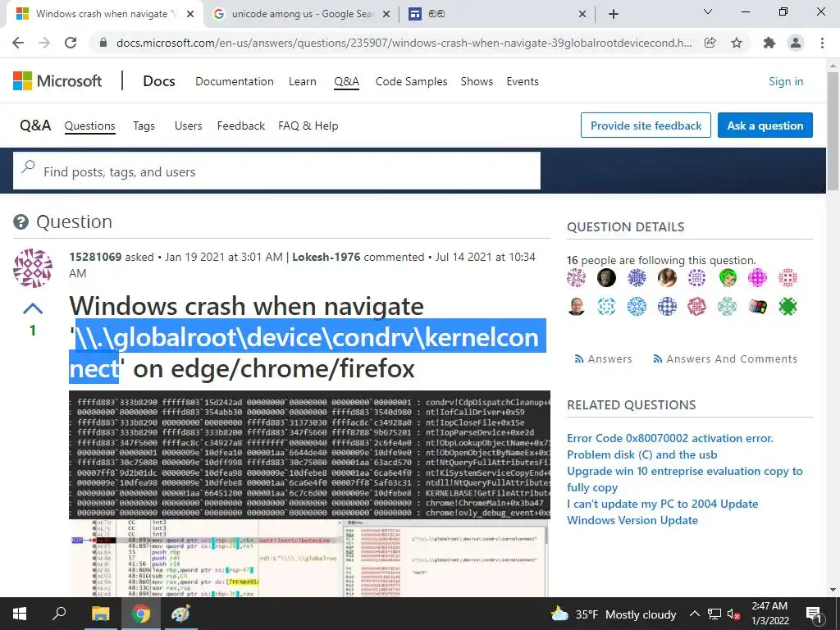Select Q&A in the top navigation
Screen dimensions: 840x630
[346, 81]
